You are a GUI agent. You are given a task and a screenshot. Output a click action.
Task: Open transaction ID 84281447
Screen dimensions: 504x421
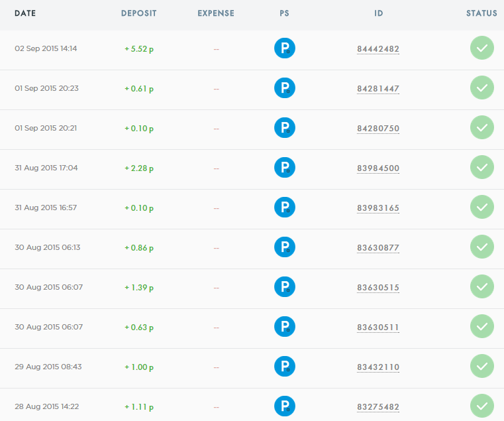pyautogui.click(x=378, y=89)
